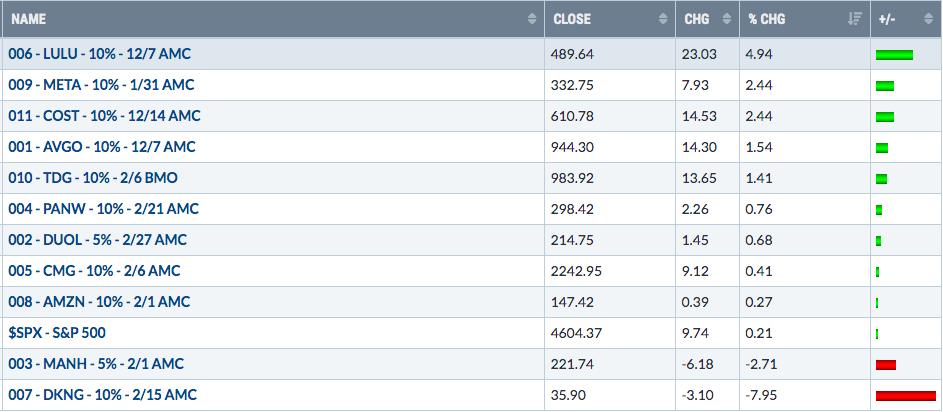This screenshot has height=412, width=943.
Task: Open MANH 5% 2/1 AMC link
Action: point(96,364)
